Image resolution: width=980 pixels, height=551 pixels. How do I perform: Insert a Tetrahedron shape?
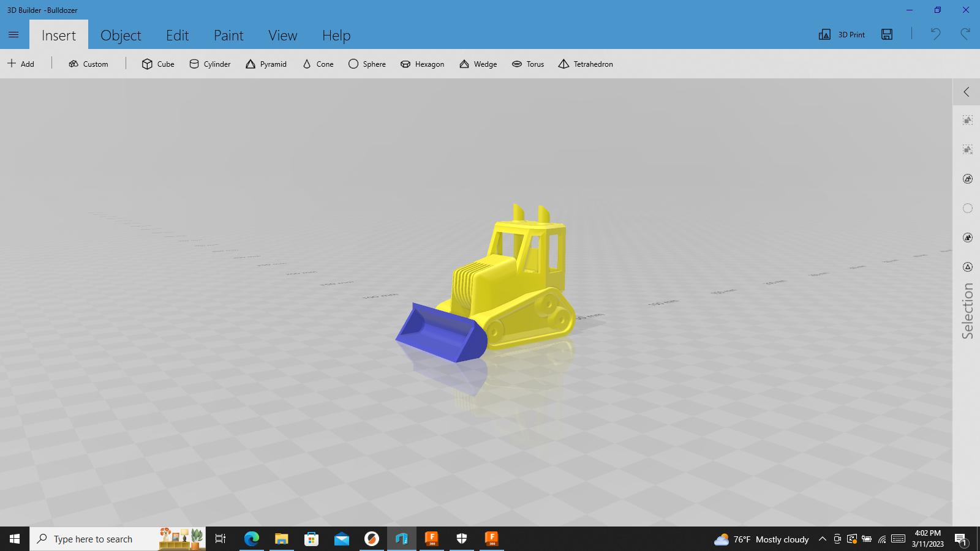(586, 64)
